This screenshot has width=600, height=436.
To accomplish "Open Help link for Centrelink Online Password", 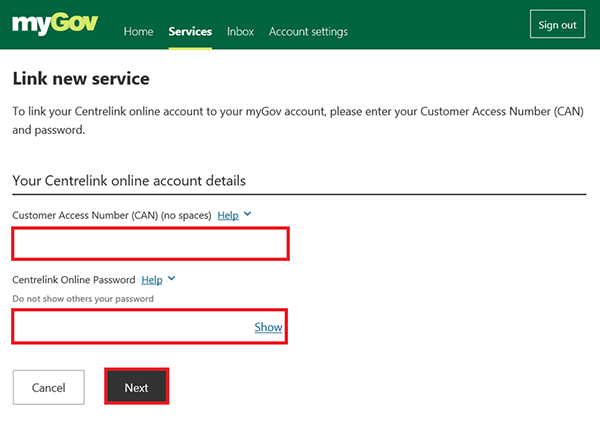I will (x=152, y=280).
